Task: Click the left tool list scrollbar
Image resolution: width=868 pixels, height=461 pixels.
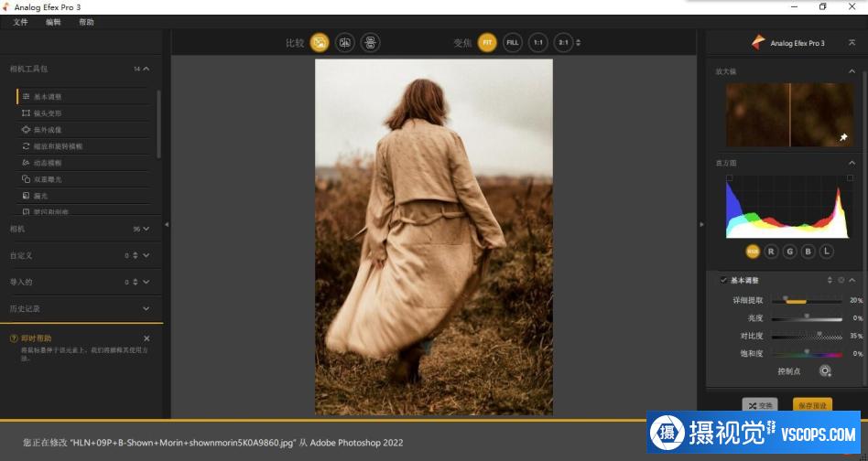Action: (158, 123)
